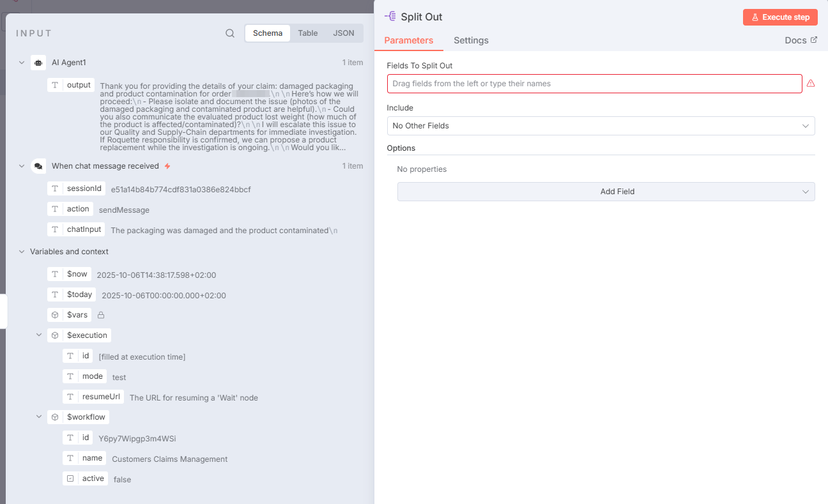Collapse the AI Agent1 section

tap(22, 63)
